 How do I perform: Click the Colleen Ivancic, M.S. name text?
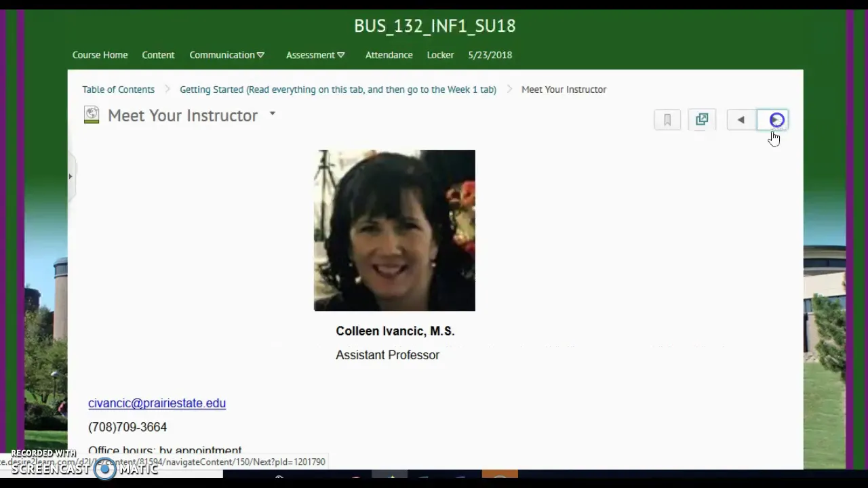395,331
